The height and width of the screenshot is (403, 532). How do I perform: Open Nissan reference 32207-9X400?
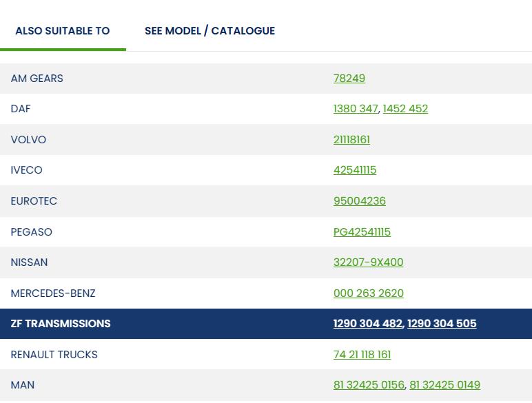coord(368,262)
